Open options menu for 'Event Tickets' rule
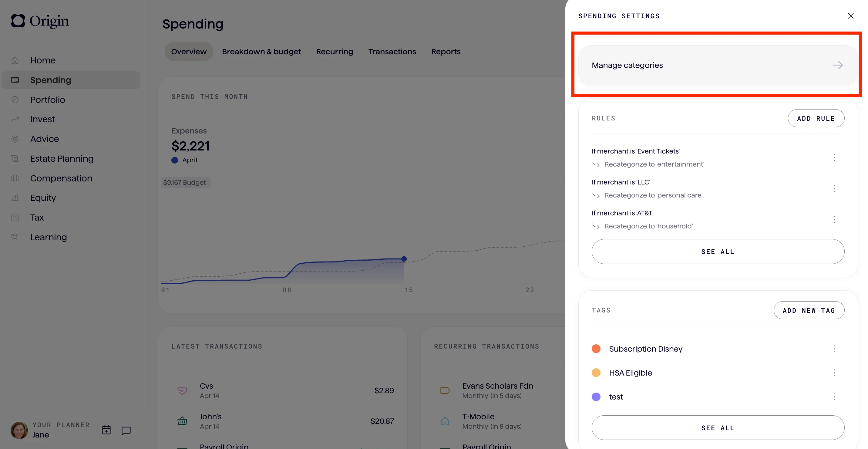The height and width of the screenshot is (449, 868). pyautogui.click(x=834, y=158)
